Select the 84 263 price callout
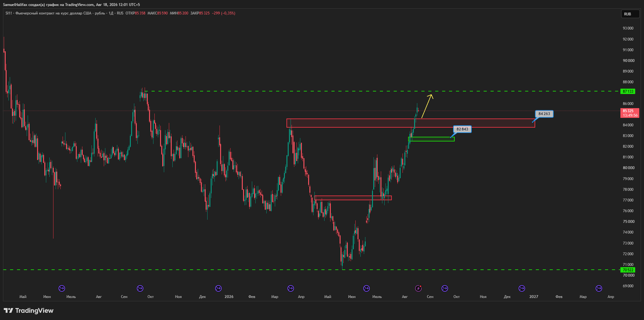 (x=544, y=114)
